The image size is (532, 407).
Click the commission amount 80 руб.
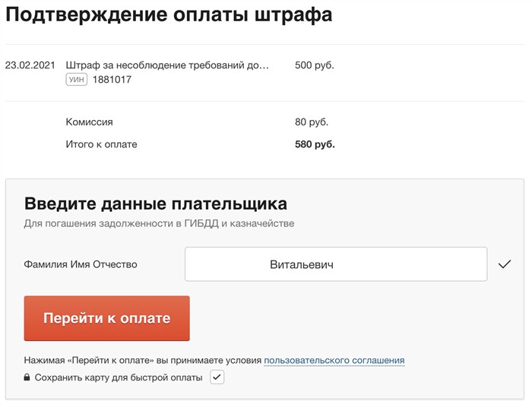[312, 121]
